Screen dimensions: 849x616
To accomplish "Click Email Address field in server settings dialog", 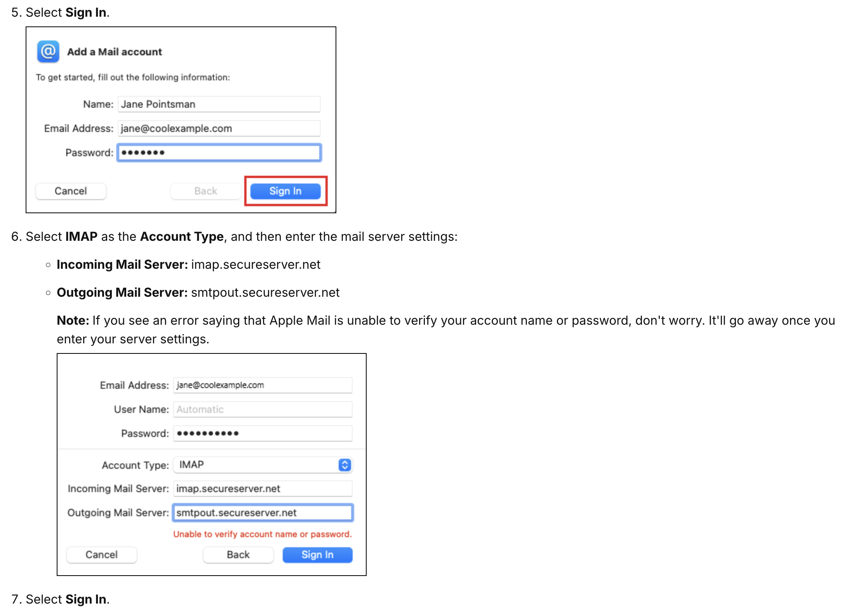I will pos(263,385).
